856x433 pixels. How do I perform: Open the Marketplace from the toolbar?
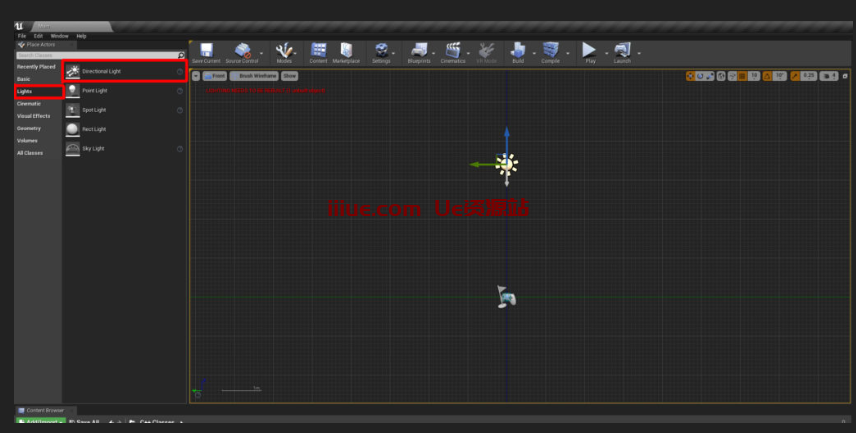pos(346,51)
